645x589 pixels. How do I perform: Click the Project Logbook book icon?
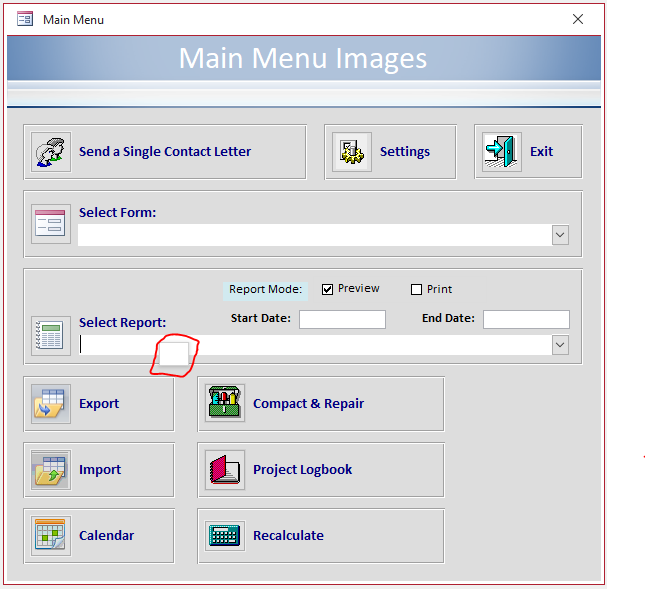[x=225, y=470]
